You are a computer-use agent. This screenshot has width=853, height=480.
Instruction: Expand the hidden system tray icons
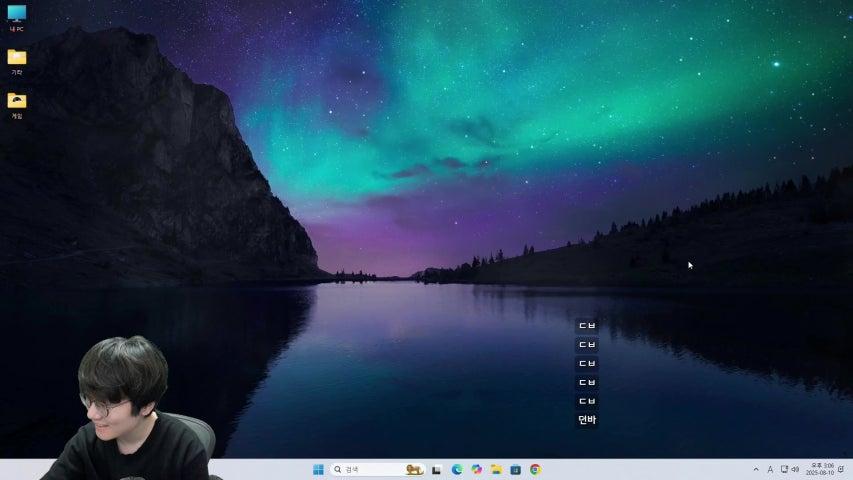pyautogui.click(x=756, y=469)
